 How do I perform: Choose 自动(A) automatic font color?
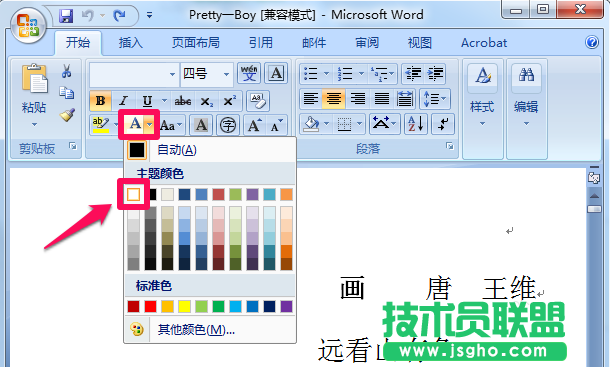(210, 150)
